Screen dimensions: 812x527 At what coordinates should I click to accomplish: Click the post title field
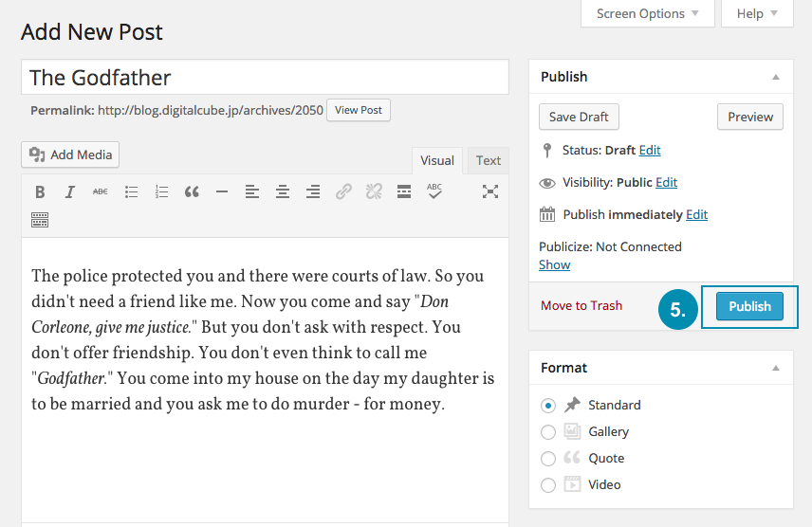[x=265, y=78]
